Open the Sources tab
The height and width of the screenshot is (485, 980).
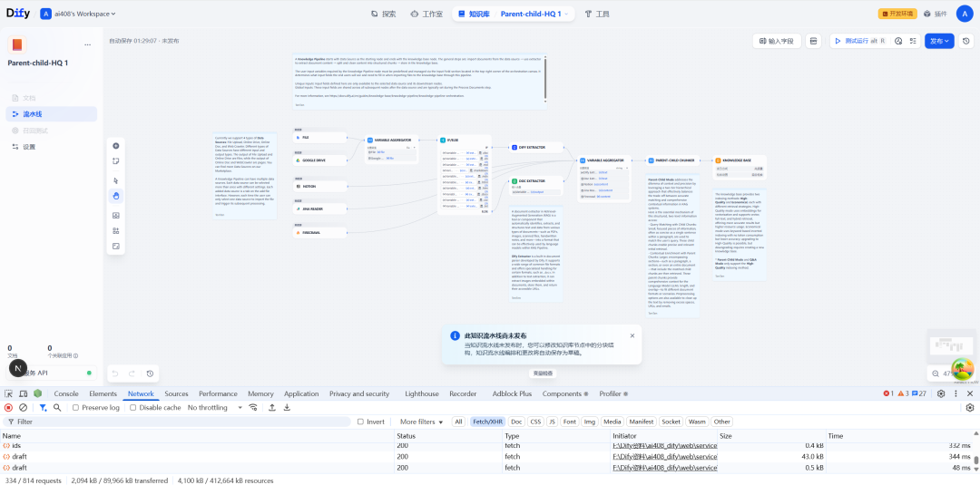pos(176,393)
